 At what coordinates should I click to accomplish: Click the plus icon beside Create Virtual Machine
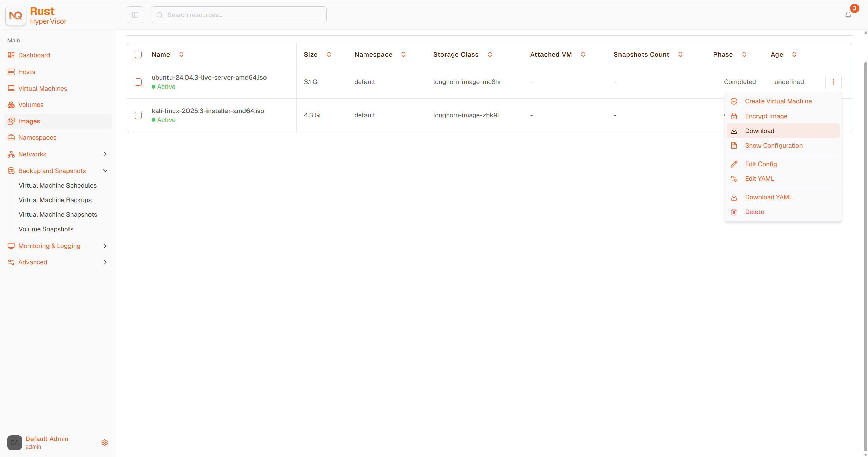coord(734,101)
